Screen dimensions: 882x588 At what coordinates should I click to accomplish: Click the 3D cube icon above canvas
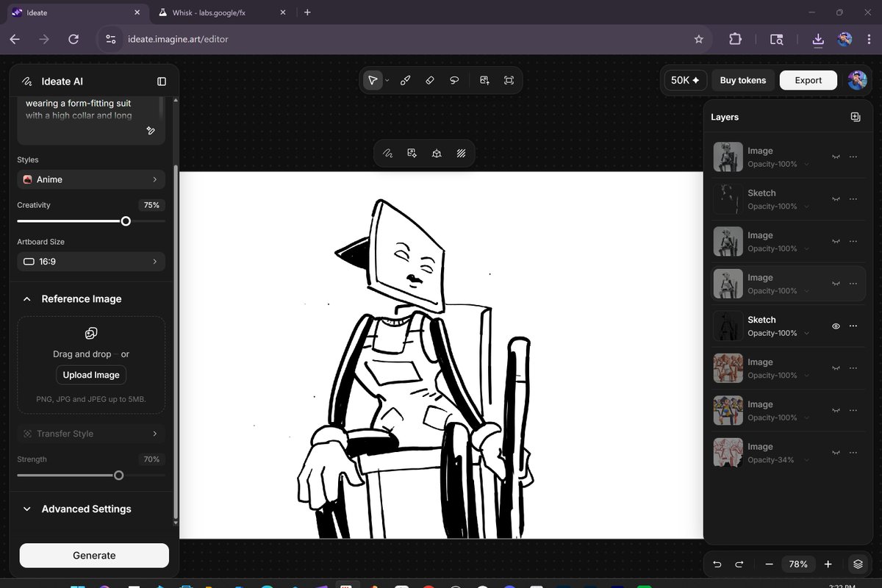point(437,154)
